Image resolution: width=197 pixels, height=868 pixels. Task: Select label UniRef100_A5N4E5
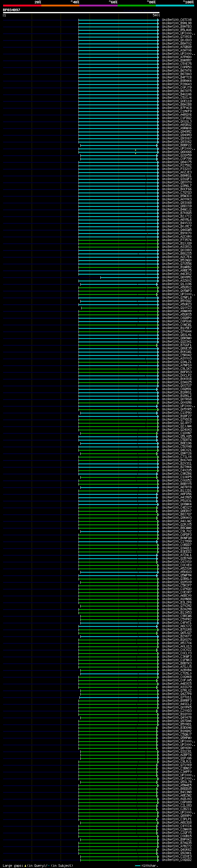pos(176,785)
